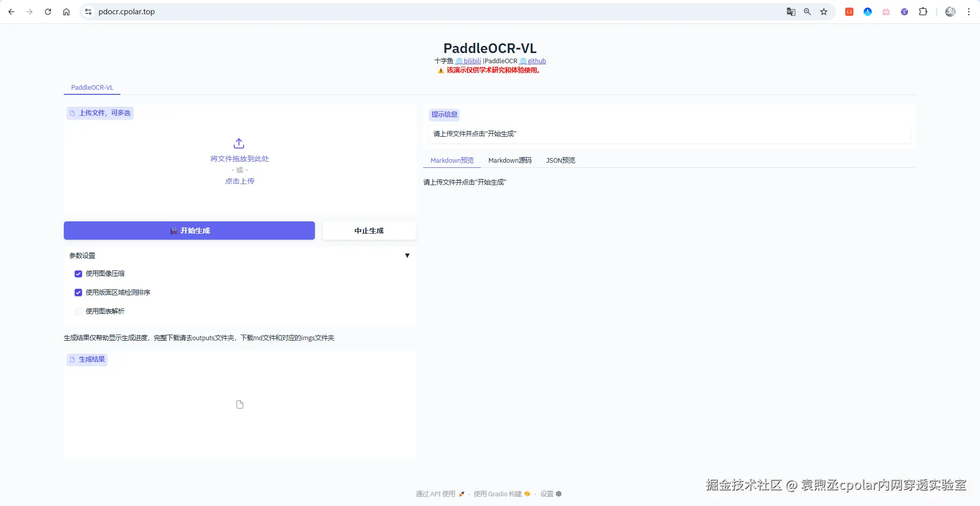Click the upload arrow icon
Screen dimensions: 980x506
[239, 143]
